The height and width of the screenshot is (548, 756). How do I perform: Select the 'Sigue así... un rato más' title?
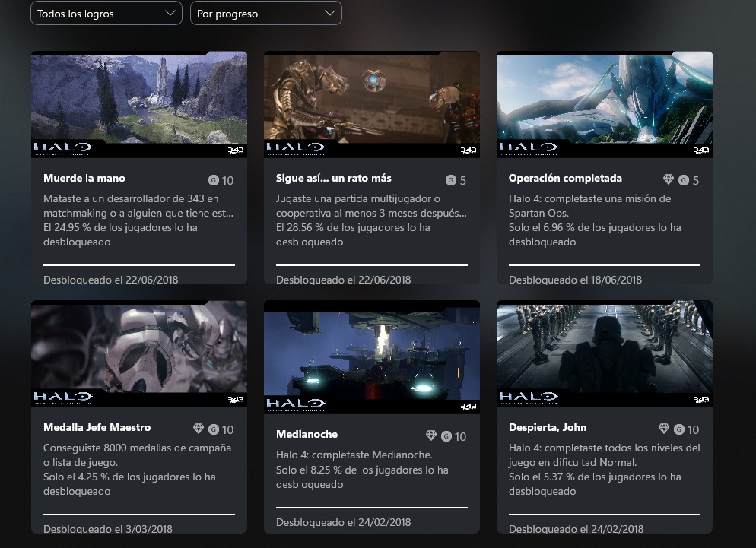[334, 179]
